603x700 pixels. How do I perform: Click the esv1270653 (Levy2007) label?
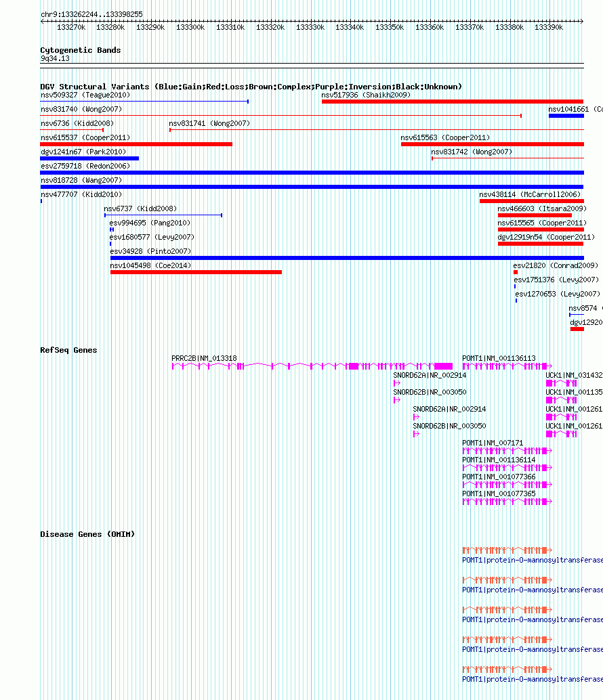click(x=558, y=294)
